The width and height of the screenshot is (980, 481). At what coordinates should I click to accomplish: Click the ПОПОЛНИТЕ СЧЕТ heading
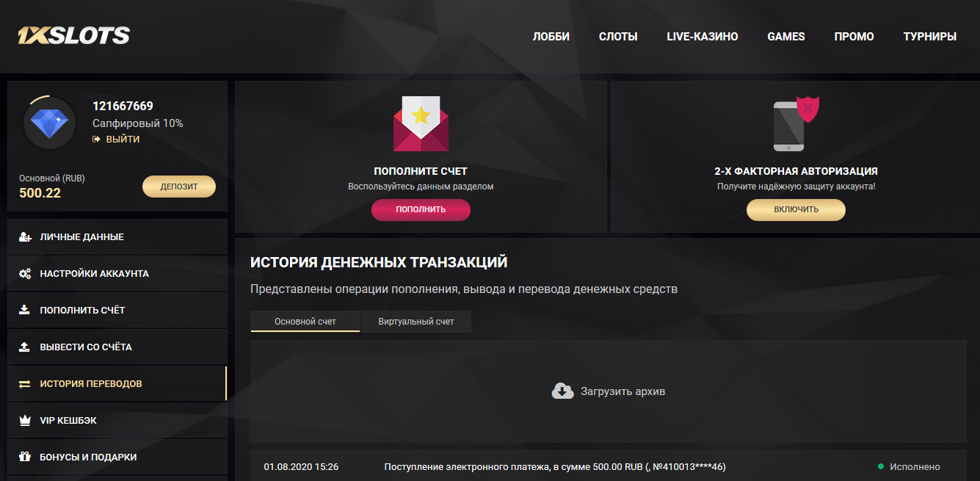[421, 171]
